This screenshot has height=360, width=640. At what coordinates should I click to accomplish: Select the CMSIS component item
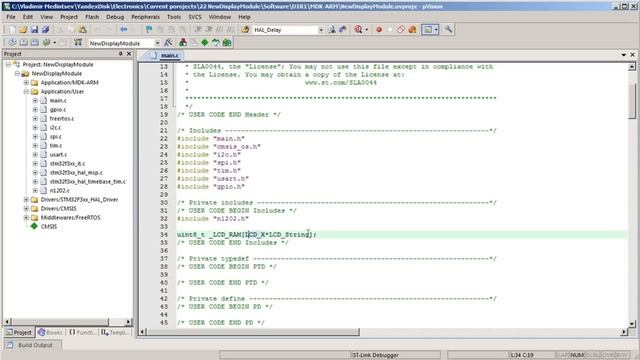(49, 227)
